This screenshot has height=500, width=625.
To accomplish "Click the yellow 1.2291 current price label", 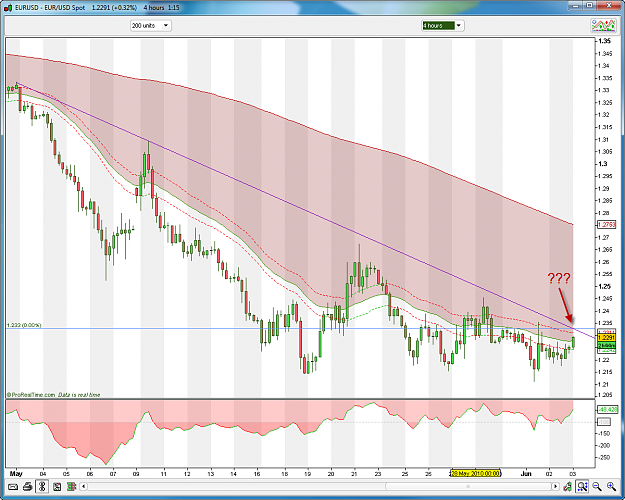I will point(607,338).
